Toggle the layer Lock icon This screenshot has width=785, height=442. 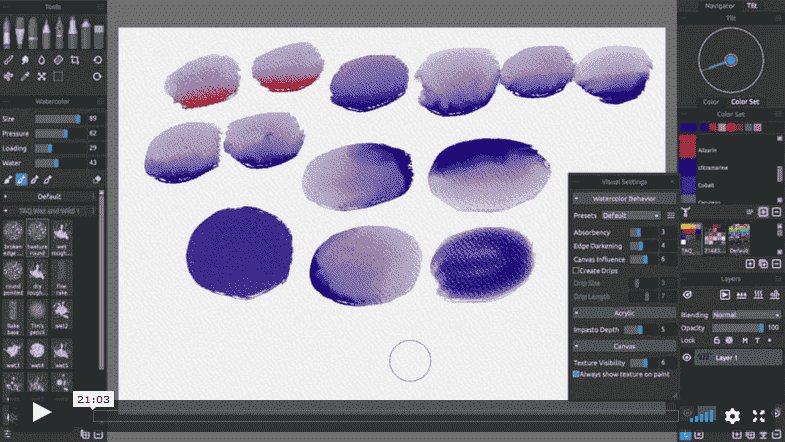(x=716, y=340)
